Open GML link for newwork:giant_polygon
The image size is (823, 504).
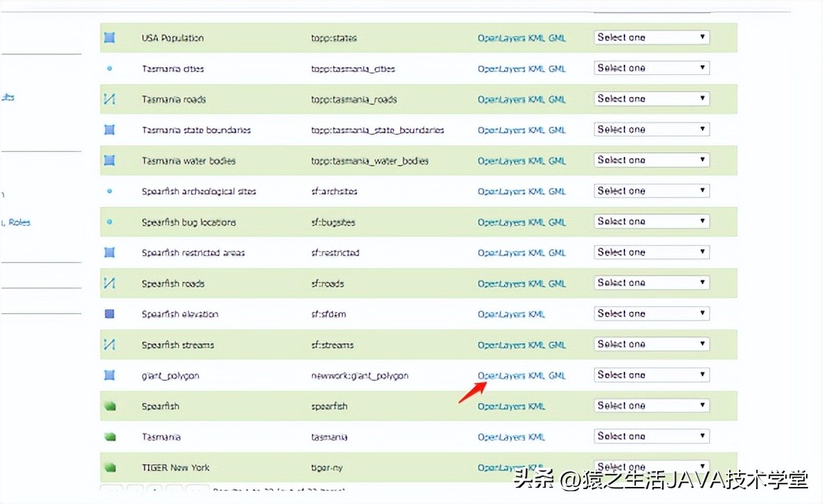(557, 375)
